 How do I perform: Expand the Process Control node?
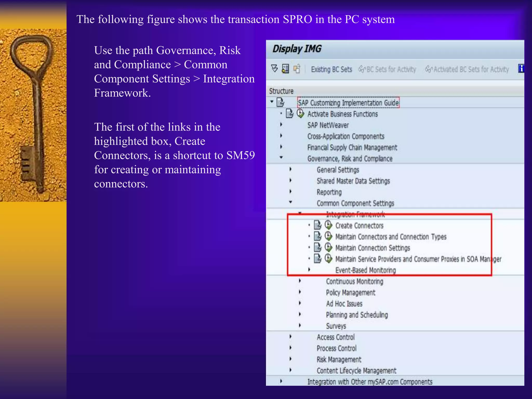tap(290, 348)
